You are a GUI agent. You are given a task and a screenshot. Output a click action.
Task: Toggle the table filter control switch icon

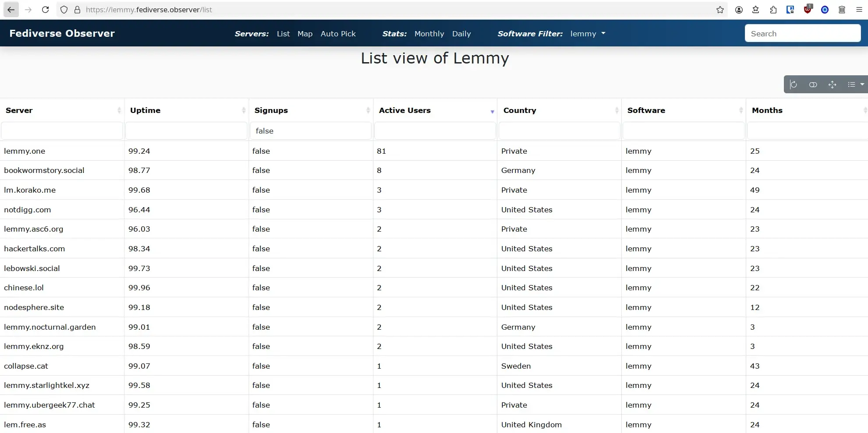(x=813, y=84)
